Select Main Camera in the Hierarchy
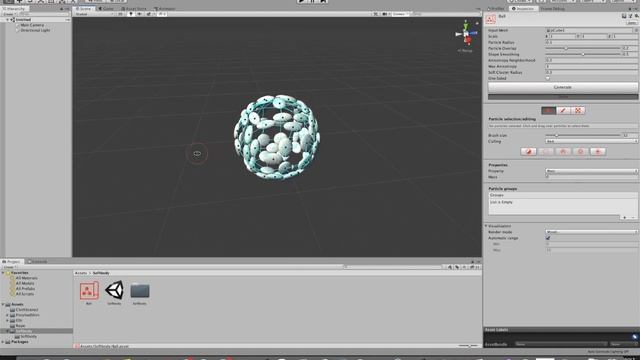The width and height of the screenshot is (640, 360). click(x=32, y=25)
